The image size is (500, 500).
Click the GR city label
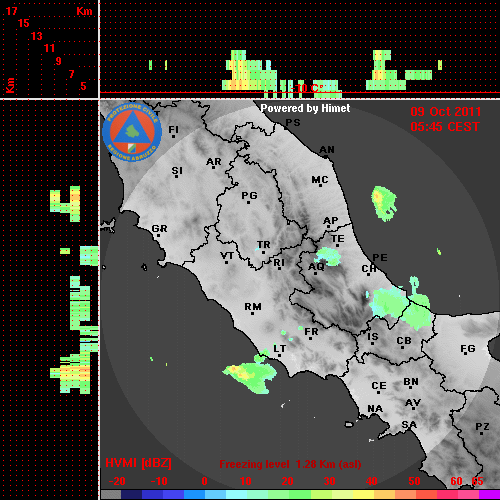[x=159, y=229]
